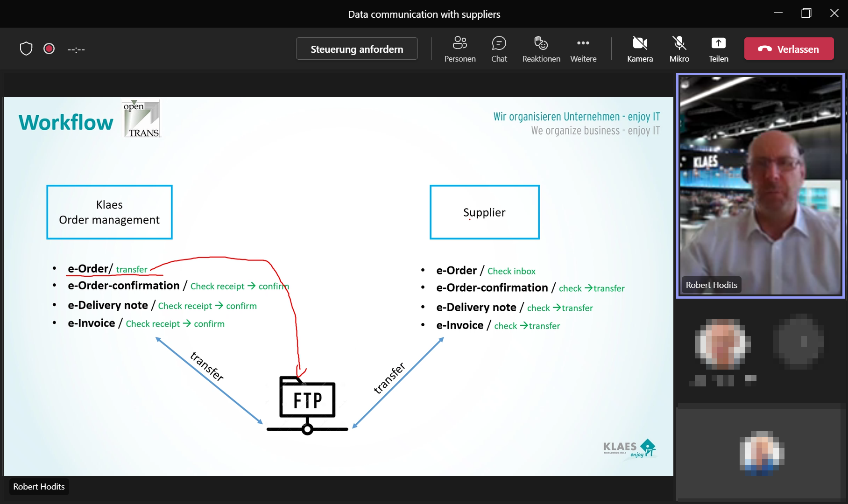The height and width of the screenshot is (504, 848).
Task: Click the red recording indicator
Action: click(x=49, y=49)
